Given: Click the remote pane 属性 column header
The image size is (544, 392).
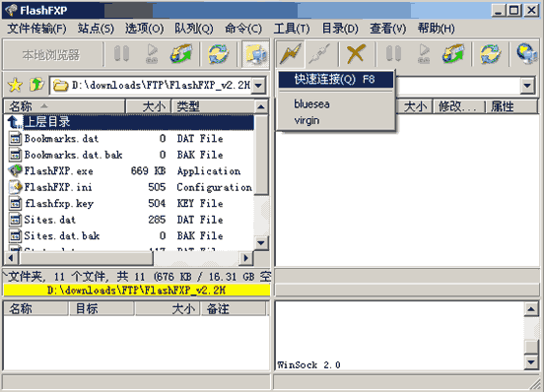Looking at the screenshot, I should pyautogui.click(x=511, y=106).
